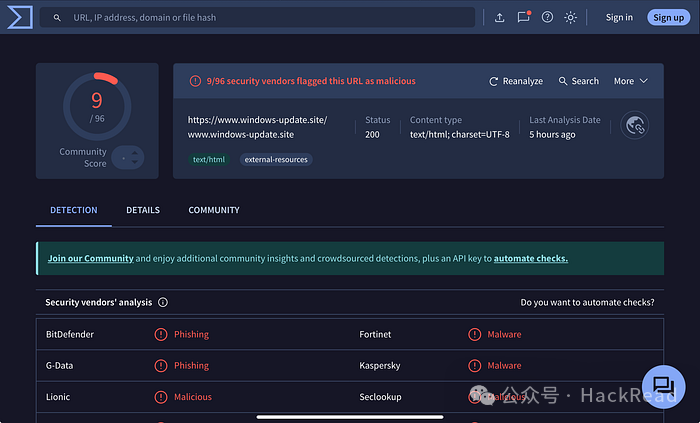
Task: Click the https://www.windows-update.site/ URL text
Action: [x=258, y=120]
